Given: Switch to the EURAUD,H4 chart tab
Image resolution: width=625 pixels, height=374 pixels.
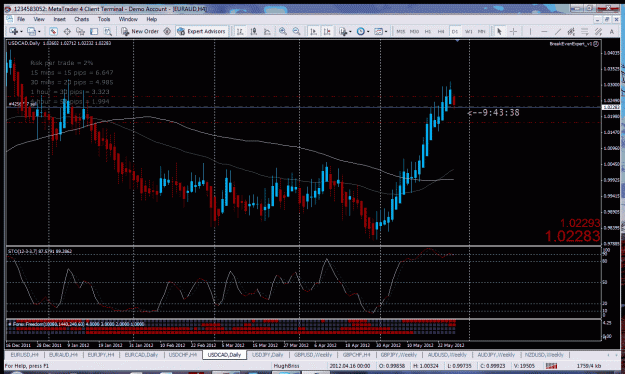Looking at the screenshot, I should 63,354.
